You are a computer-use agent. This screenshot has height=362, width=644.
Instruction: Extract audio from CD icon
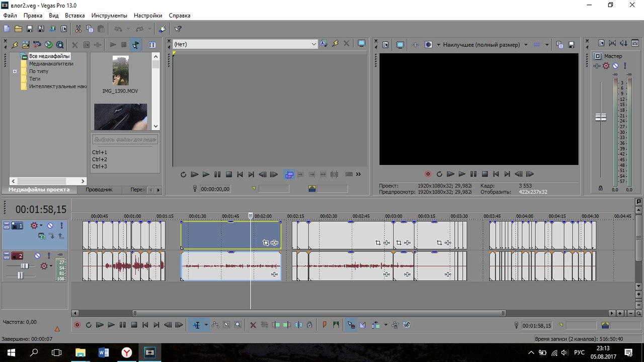[x=48, y=45]
